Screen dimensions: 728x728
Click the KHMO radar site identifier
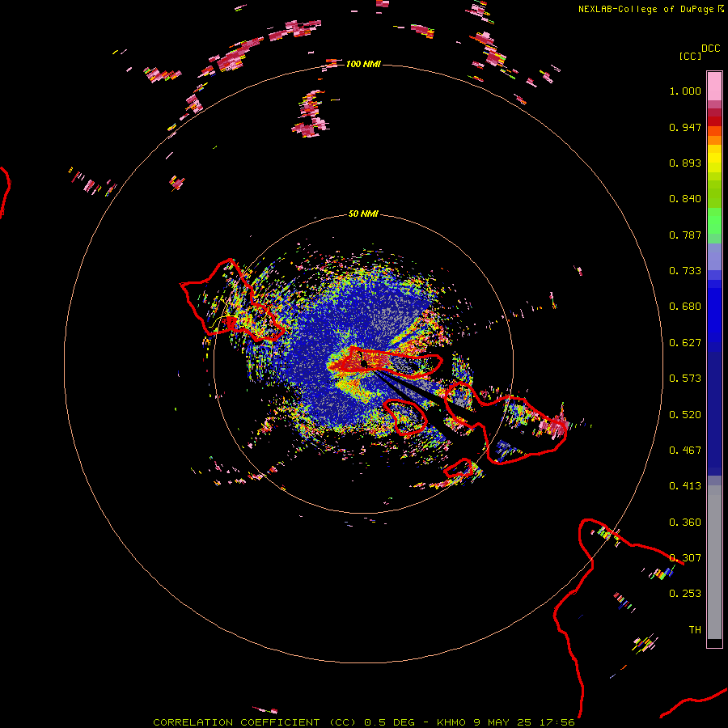(451, 722)
